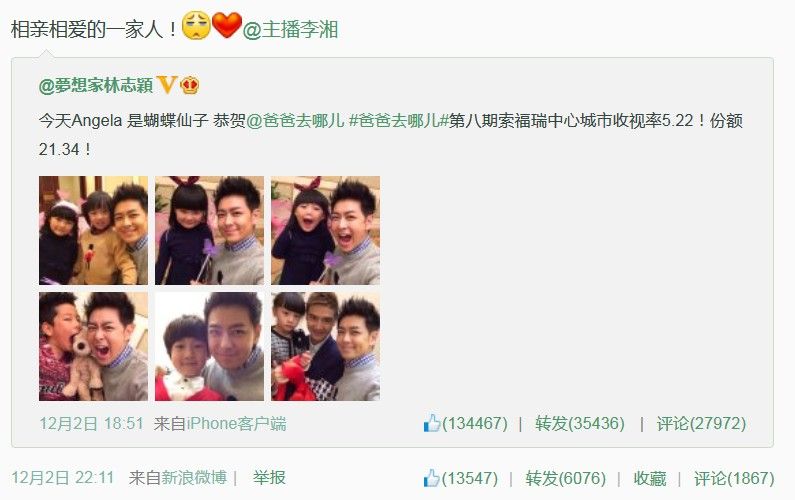Open the @主播李湘 mention link
Screen dimensions: 795x500
tap(291, 29)
